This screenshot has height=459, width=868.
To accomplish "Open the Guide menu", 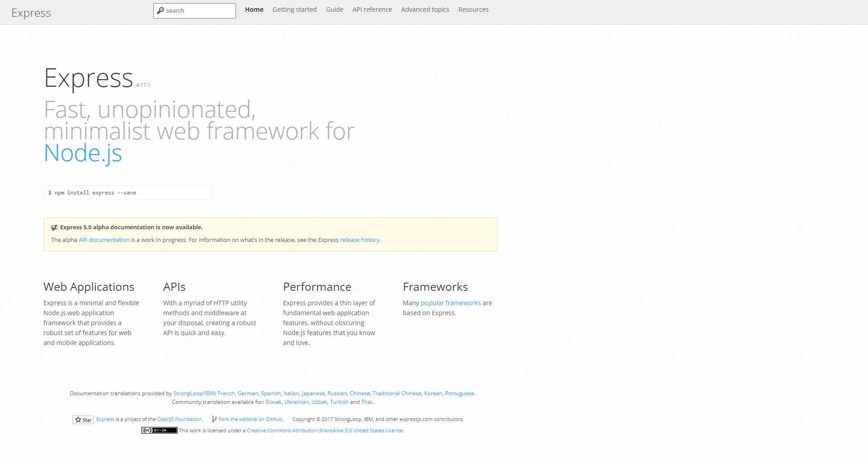I will pyautogui.click(x=335, y=9).
